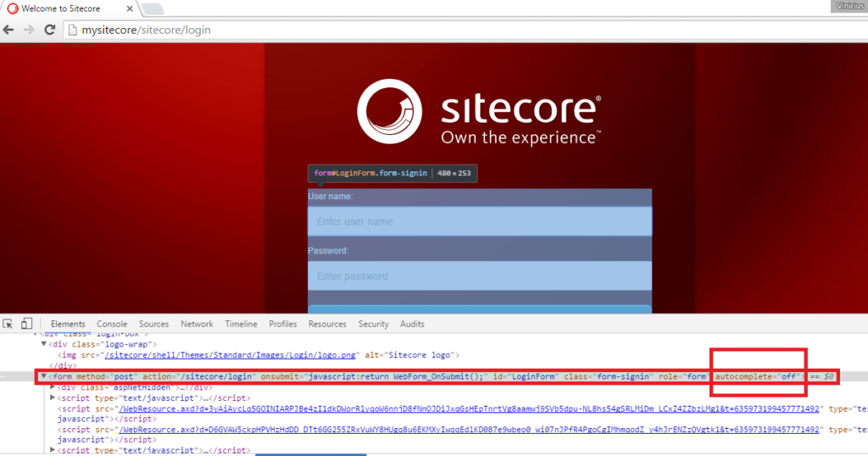The image size is (868, 456).
Task: Reload the page with the refresh icon
Action: coord(50,30)
